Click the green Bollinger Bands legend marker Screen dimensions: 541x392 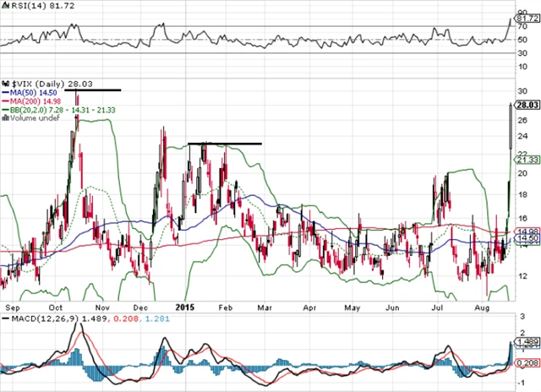[x=5, y=110]
